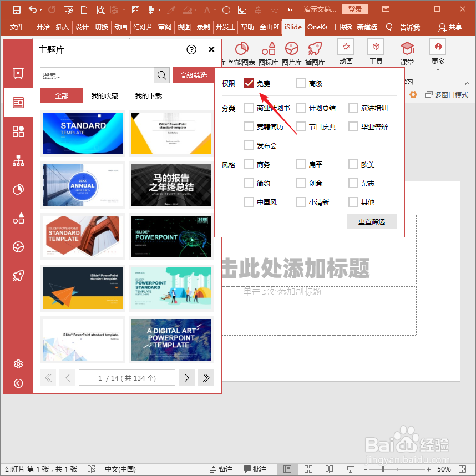Select the 我的下载 tab

[149, 96]
